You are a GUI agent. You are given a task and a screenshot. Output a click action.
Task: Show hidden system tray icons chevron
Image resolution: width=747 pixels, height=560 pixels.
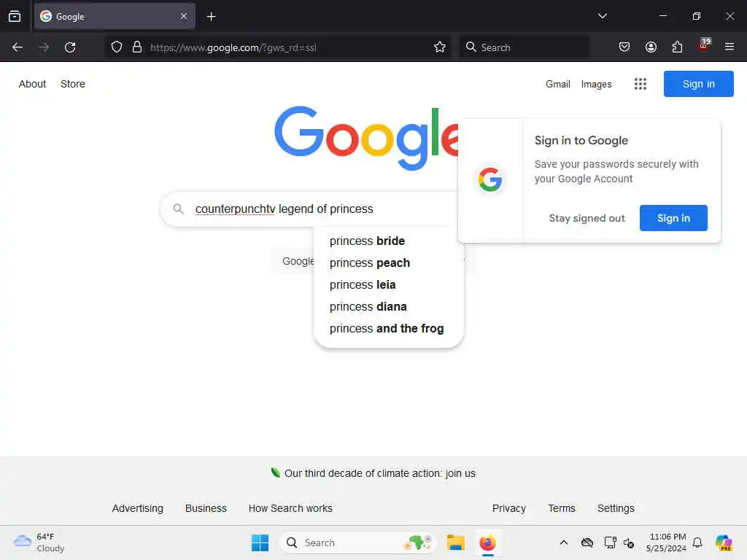pyautogui.click(x=564, y=542)
